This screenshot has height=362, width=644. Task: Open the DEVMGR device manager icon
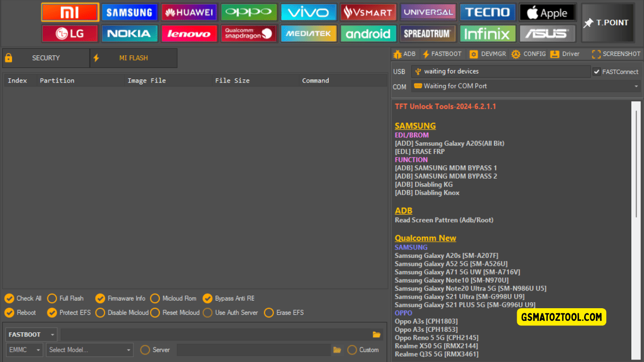(x=473, y=54)
